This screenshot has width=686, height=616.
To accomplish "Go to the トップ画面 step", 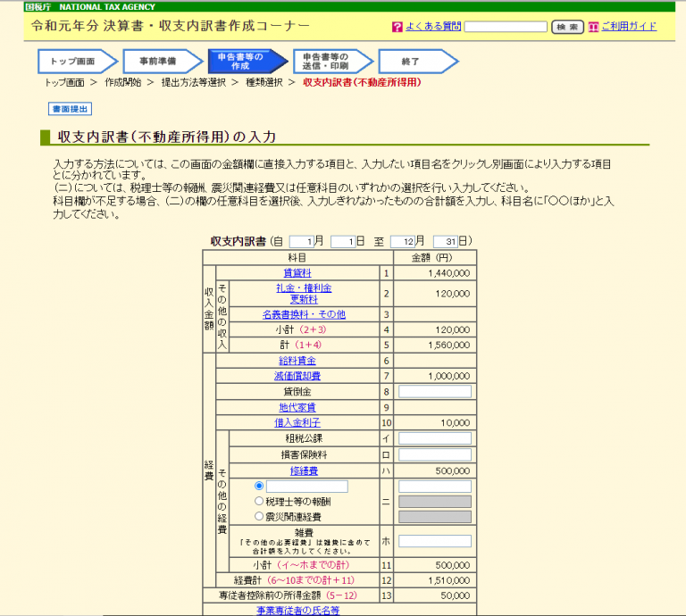I will (x=73, y=62).
